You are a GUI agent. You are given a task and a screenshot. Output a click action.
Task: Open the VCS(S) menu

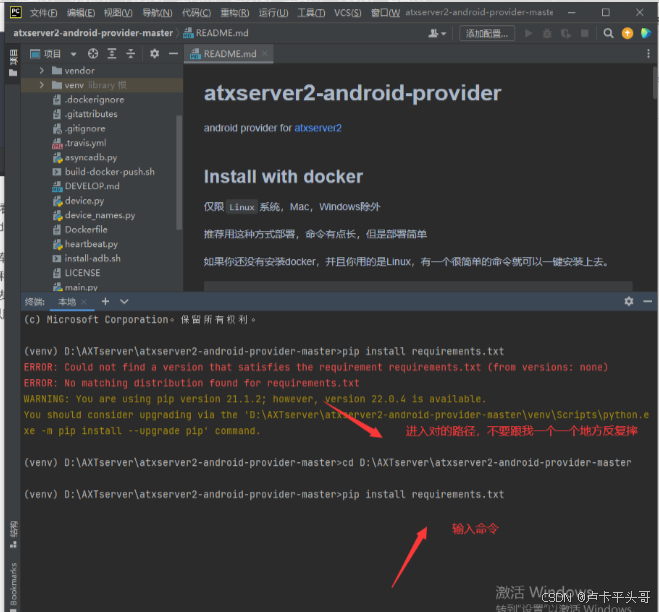pyautogui.click(x=348, y=13)
